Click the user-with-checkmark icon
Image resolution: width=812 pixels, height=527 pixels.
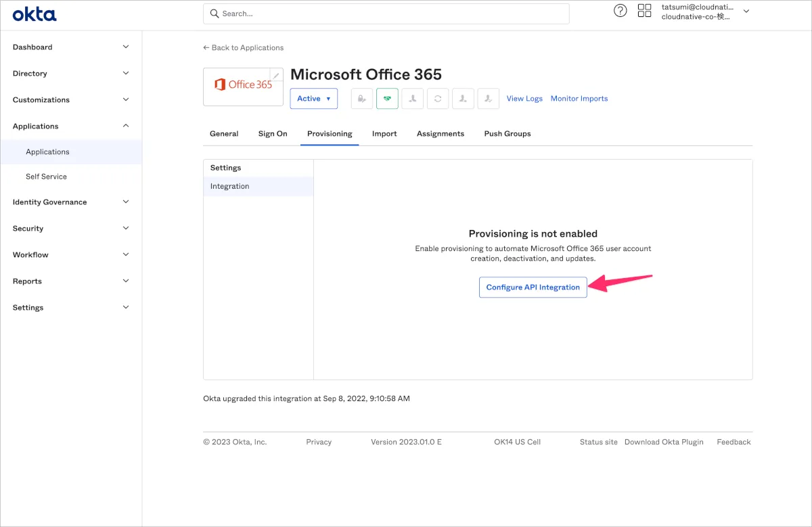[489, 99]
